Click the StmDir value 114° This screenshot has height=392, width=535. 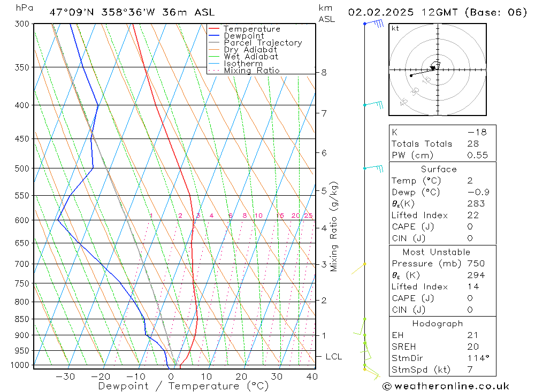478,358
